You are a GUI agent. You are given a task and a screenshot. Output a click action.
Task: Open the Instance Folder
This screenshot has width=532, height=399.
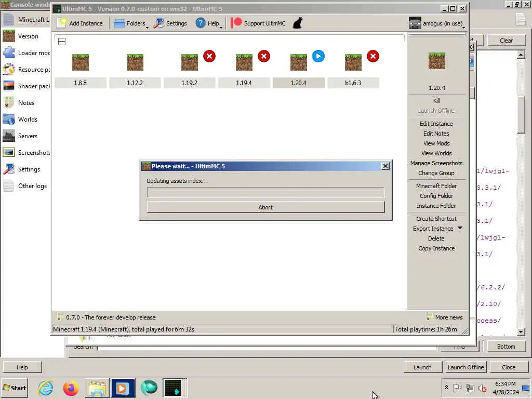436,206
